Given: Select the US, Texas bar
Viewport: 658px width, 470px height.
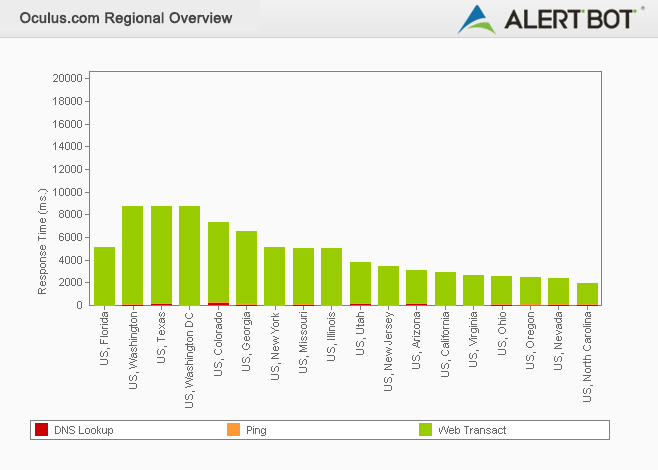Looking at the screenshot, I should click(161, 256).
